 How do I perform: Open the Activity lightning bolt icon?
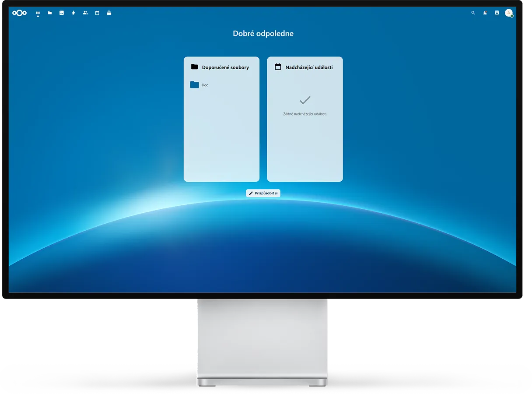tap(73, 13)
